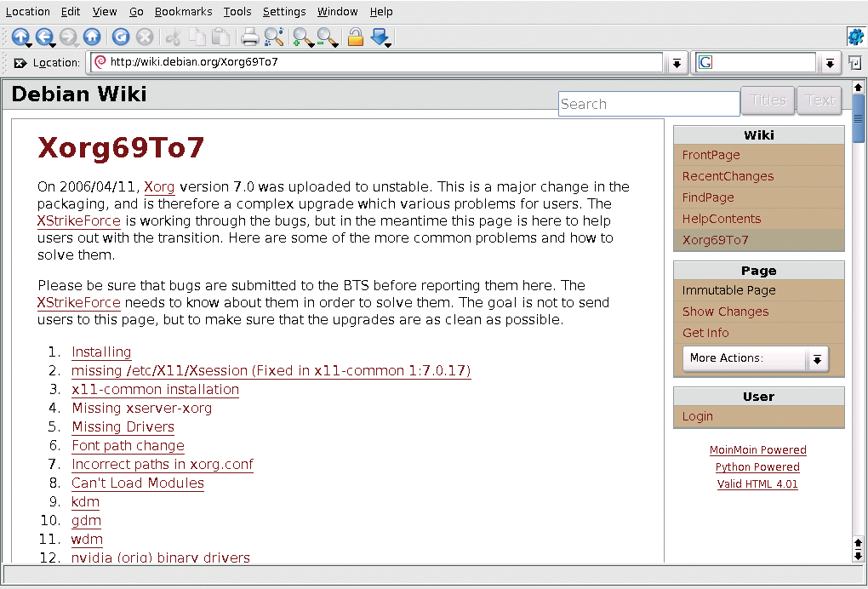The image size is (868, 589).
Task: Print the page with the printer icon
Action: click(249, 37)
